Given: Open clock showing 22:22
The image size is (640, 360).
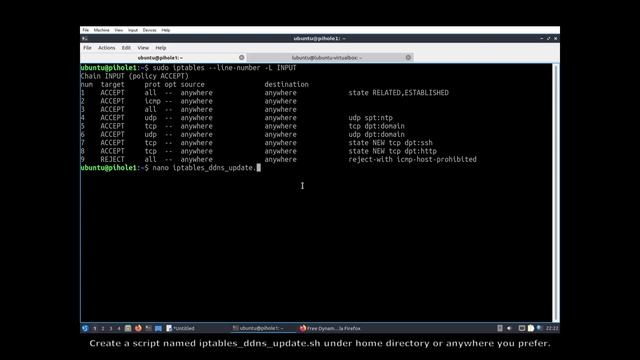Looking at the screenshot, I should [552, 328].
